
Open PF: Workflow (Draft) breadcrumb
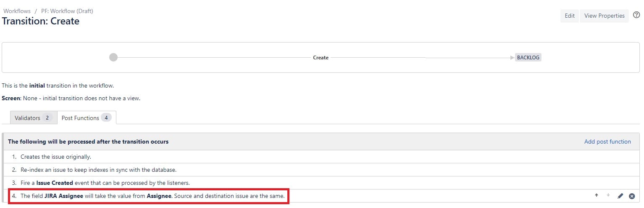pyautogui.click(x=67, y=11)
